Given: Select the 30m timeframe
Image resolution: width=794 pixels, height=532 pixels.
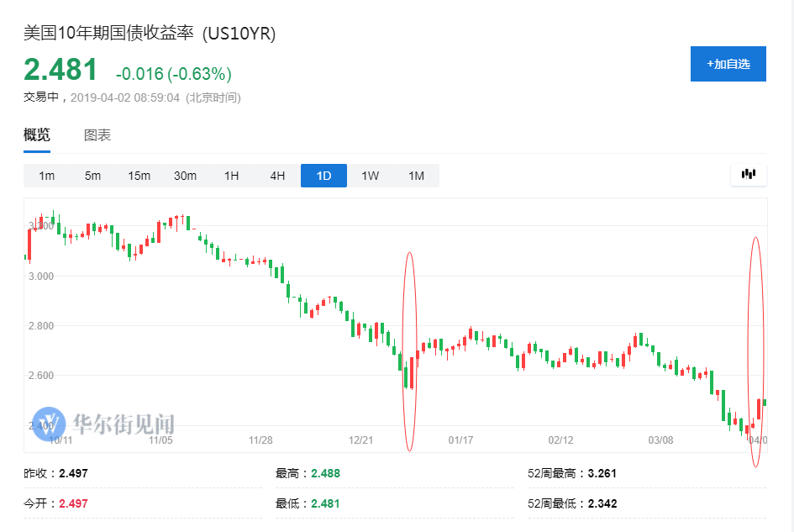Looking at the screenshot, I should 185,175.
